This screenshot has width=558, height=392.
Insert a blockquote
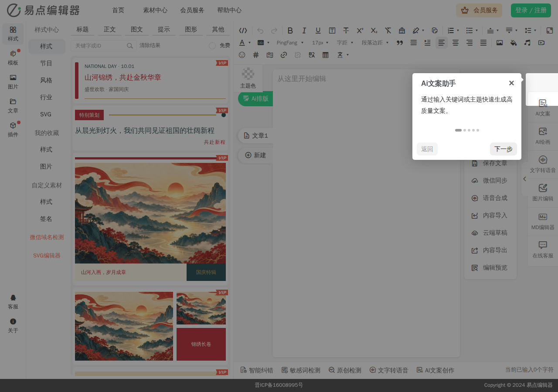tap(400, 43)
